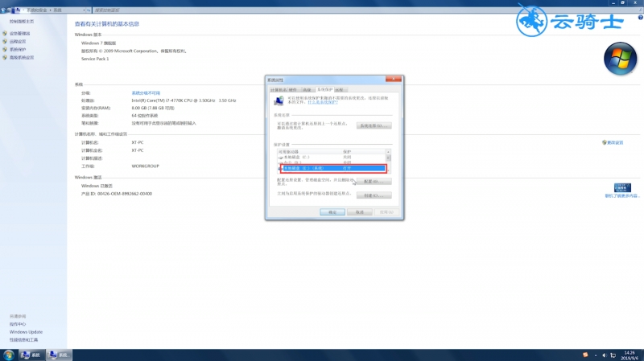Click the shield icon beside 高级系统设置

point(5,57)
